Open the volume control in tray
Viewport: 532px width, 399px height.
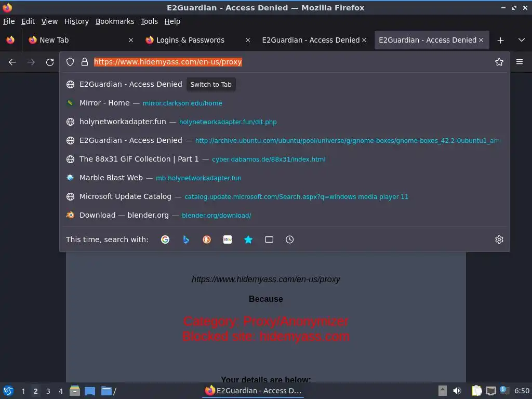[x=457, y=391]
